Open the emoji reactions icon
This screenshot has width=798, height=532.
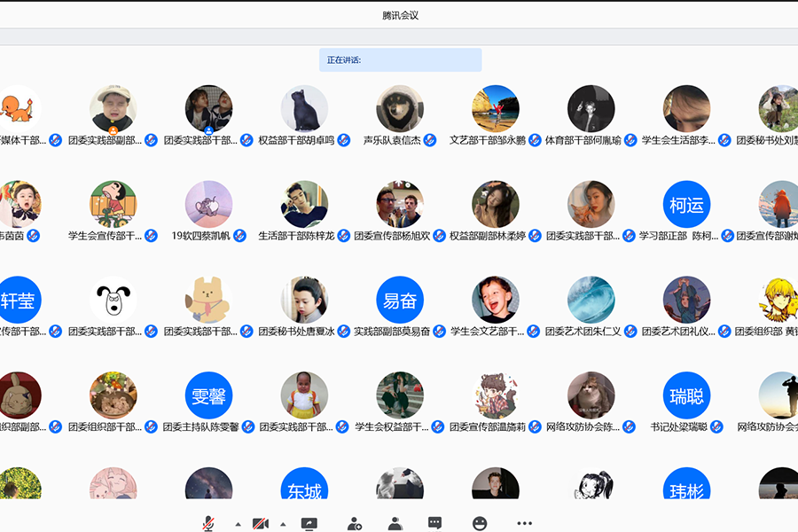point(480,523)
